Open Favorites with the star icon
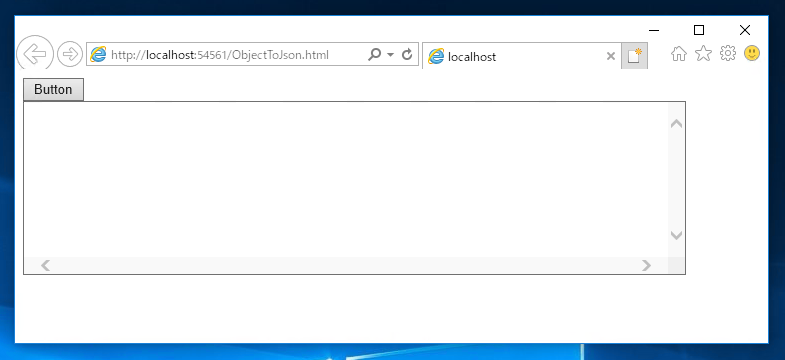 click(x=703, y=53)
